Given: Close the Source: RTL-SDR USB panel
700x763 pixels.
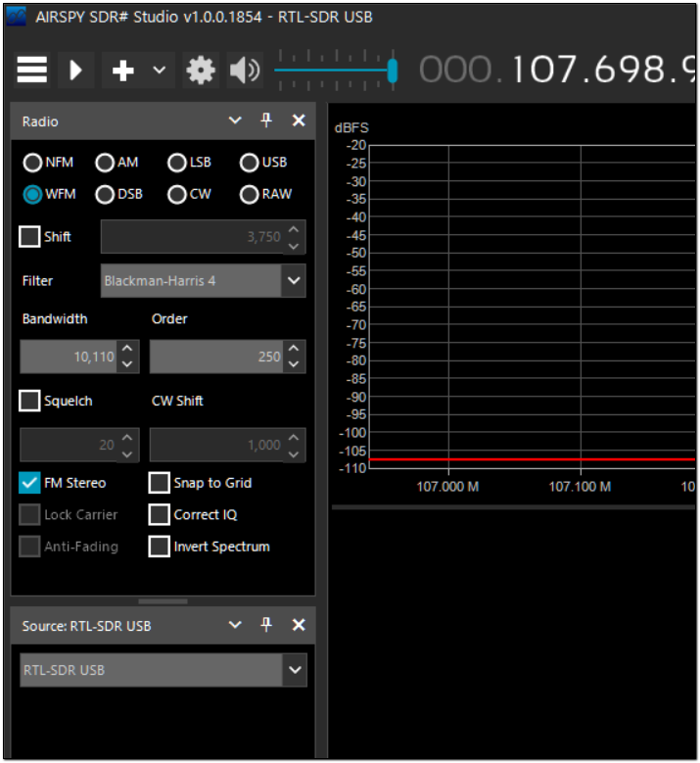Looking at the screenshot, I should click(x=299, y=625).
